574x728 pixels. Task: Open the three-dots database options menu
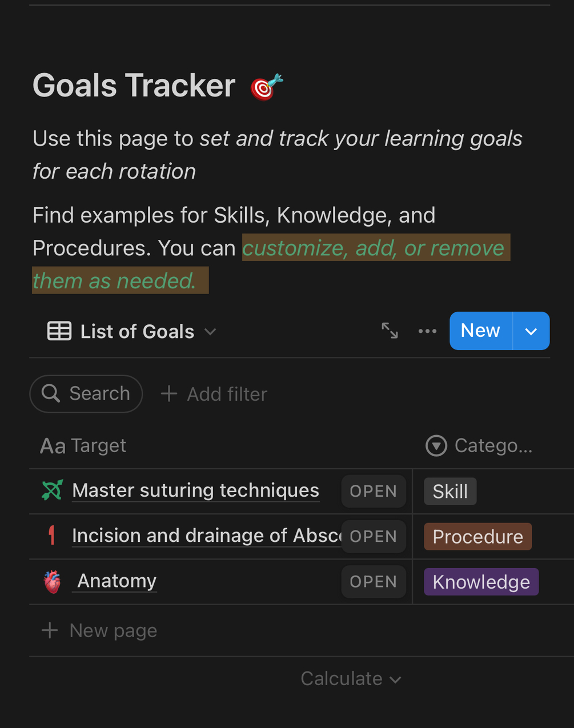pyautogui.click(x=427, y=331)
